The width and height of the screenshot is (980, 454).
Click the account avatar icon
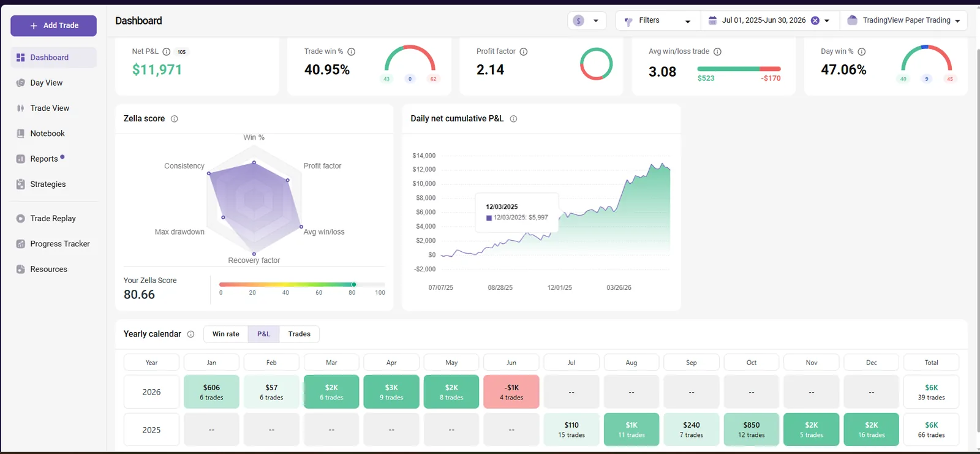(x=852, y=20)
